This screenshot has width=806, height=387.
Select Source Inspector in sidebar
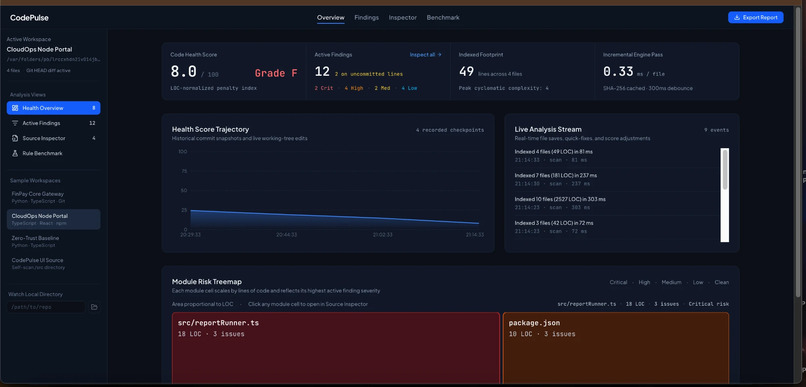53,138
